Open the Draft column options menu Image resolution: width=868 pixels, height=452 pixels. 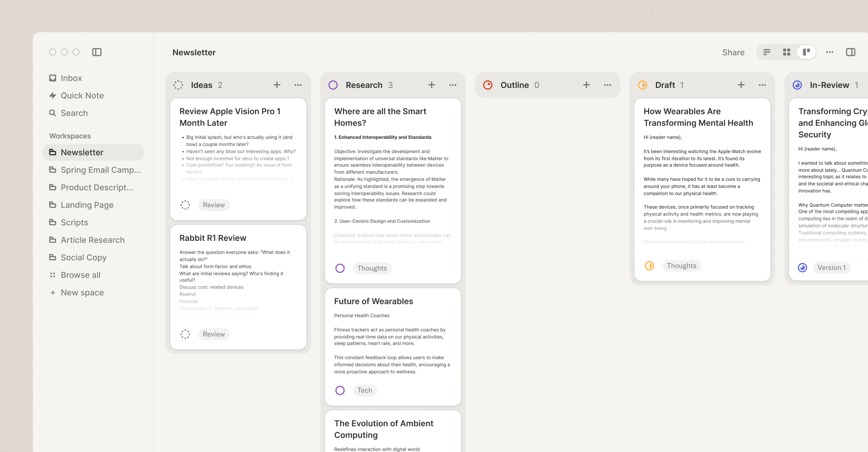(762, 85)
